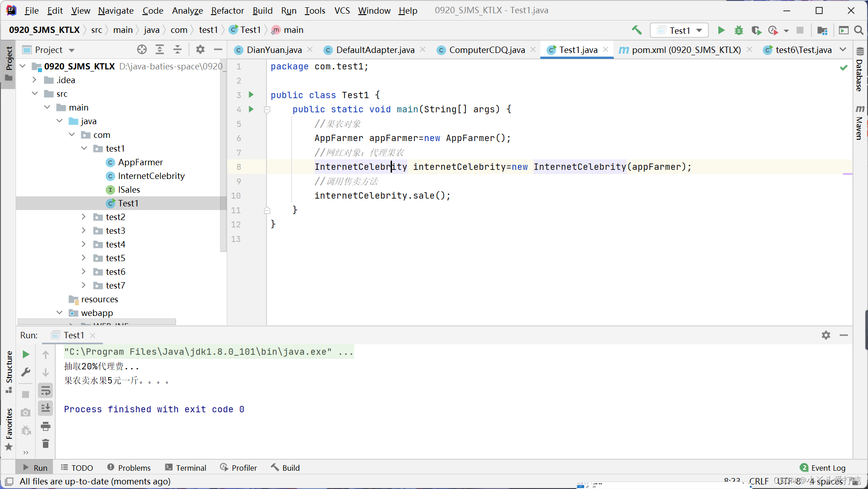The width and height of the screenshot is (868, 489).
Task: Open the Analyze menu
Action: point(187,11)
